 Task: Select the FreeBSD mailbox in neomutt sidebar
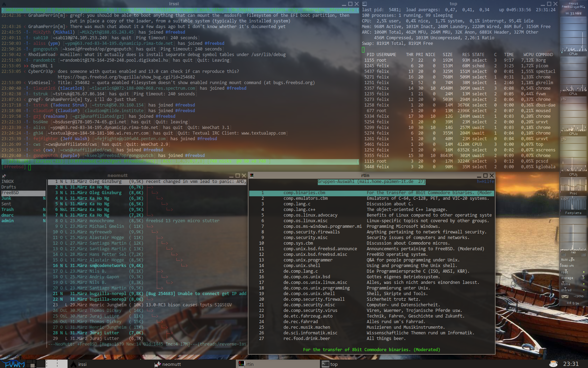(23, 193)
